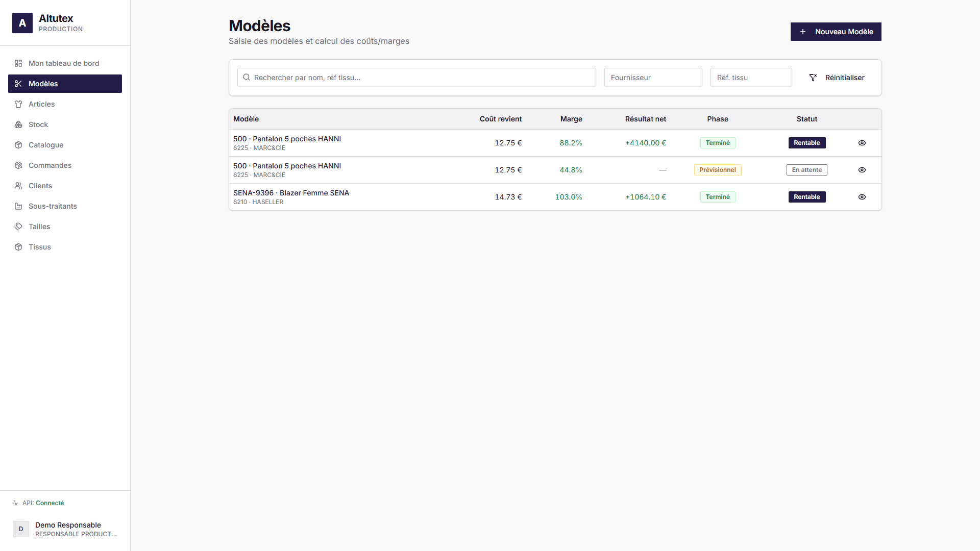This screenshot has width=980, height=551.
Task: Go to the Articles page
Action: tap(65, 104)
